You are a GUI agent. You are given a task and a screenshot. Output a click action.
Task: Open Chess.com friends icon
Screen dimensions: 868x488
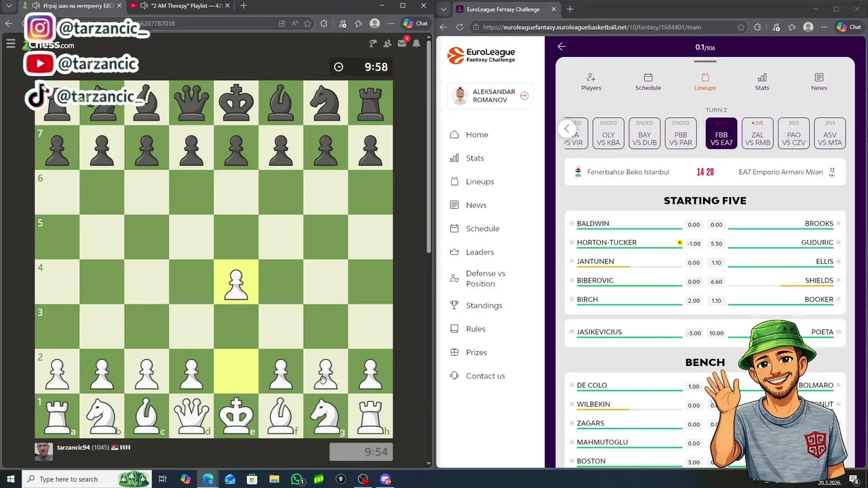coord(387,43)
